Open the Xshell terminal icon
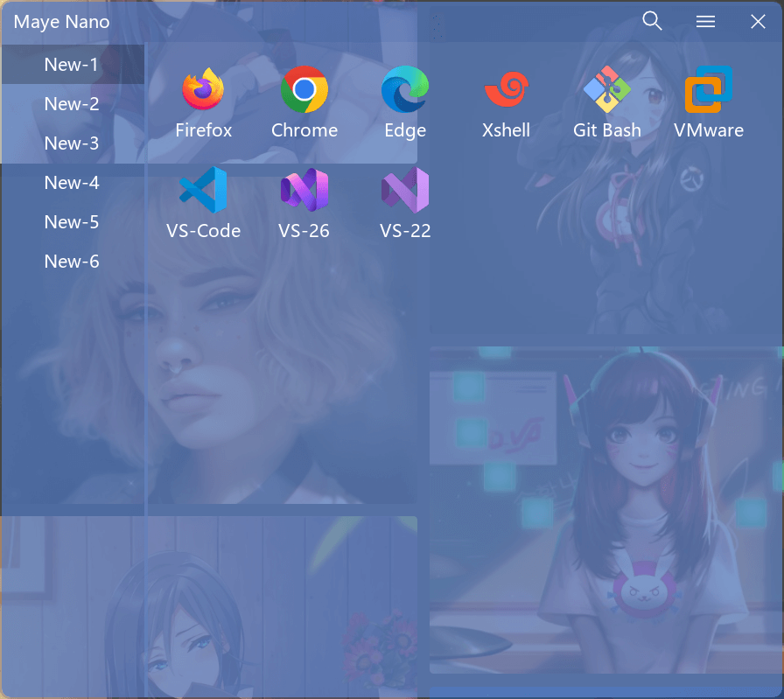The width and height of the screenshot is (784, 699). 506,90
